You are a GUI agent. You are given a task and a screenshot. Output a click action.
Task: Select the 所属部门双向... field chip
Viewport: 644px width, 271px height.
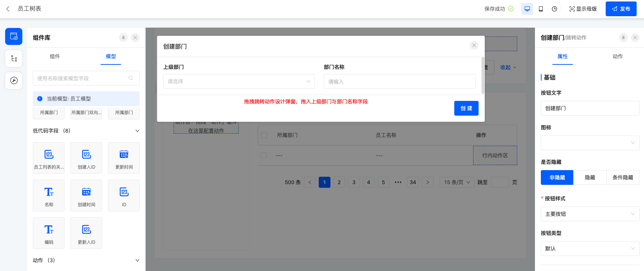coord(87,113)
